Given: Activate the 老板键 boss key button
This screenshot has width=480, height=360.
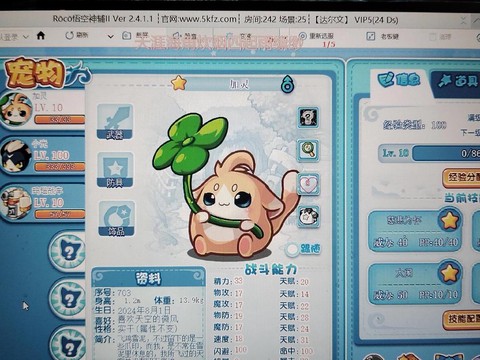Looking at the screenshot, I should [x=383, y=36].
